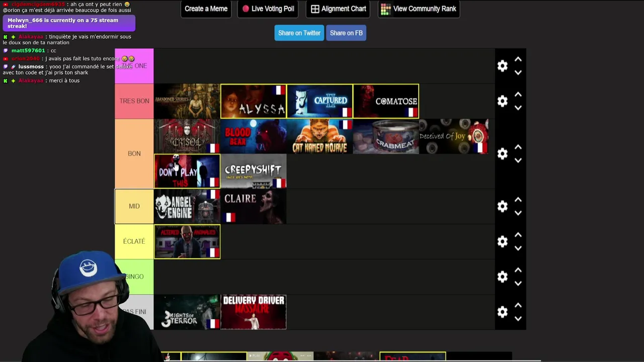Move MID tier up

[518, 200]
